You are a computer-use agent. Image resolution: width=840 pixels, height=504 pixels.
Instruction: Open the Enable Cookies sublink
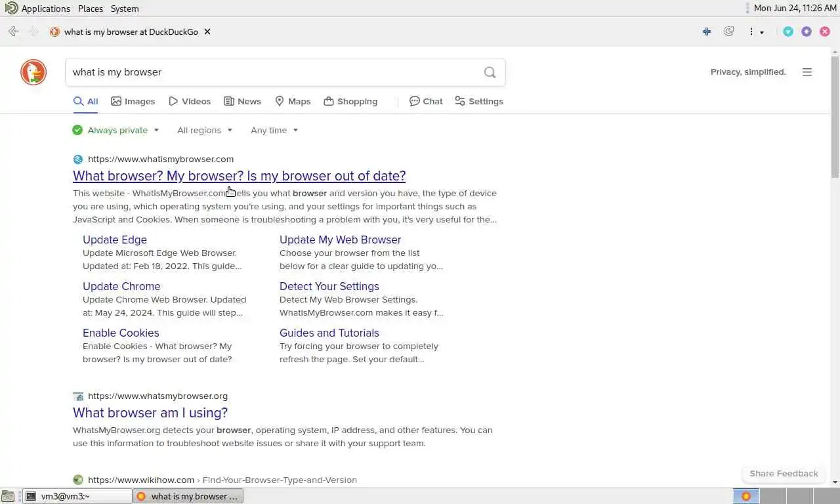tap(121, 333)
